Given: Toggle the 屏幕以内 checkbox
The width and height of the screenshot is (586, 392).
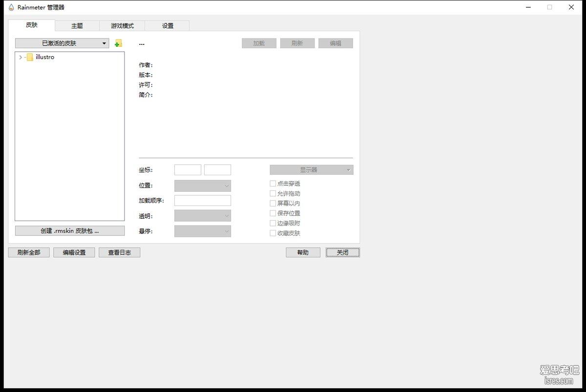Looking at the screenshot, I should tap(273, 203).
